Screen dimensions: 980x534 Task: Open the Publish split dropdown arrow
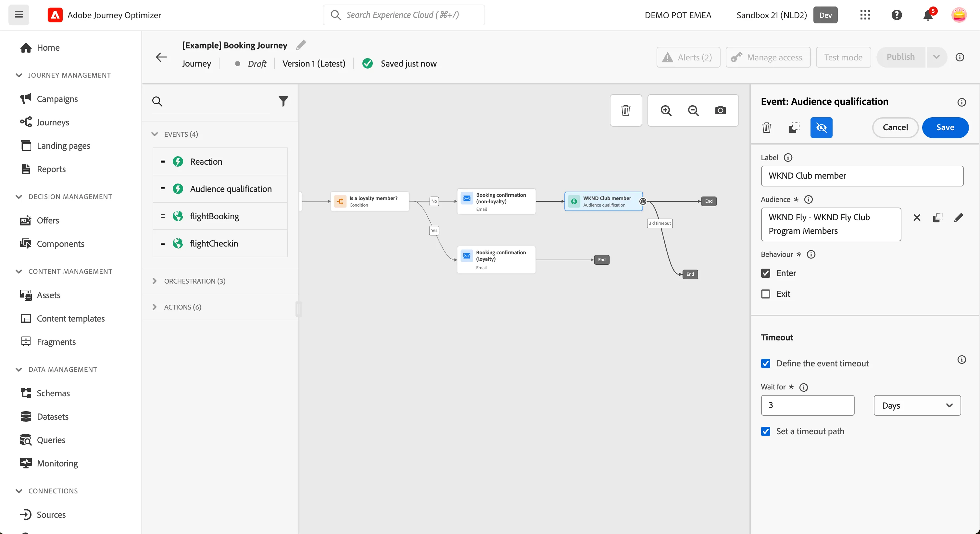(x=936, y=57)
